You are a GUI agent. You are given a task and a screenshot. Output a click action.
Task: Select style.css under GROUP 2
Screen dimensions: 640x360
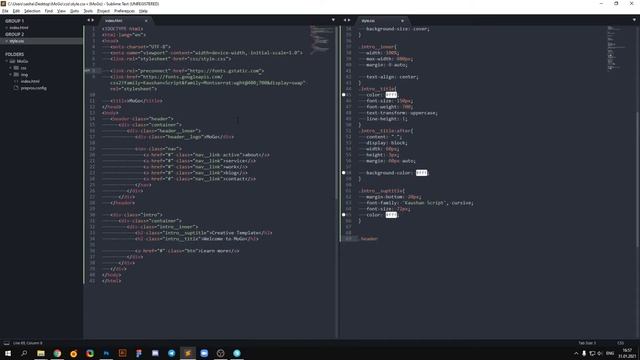[17, 41]
